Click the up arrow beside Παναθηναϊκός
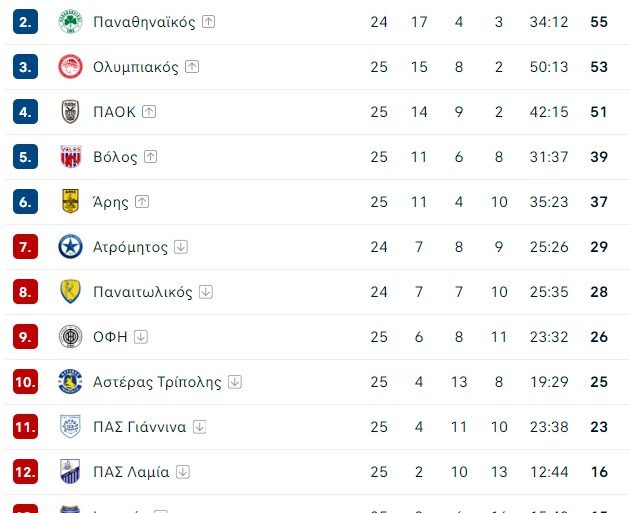The image size is (630, 513). point(208,22)
